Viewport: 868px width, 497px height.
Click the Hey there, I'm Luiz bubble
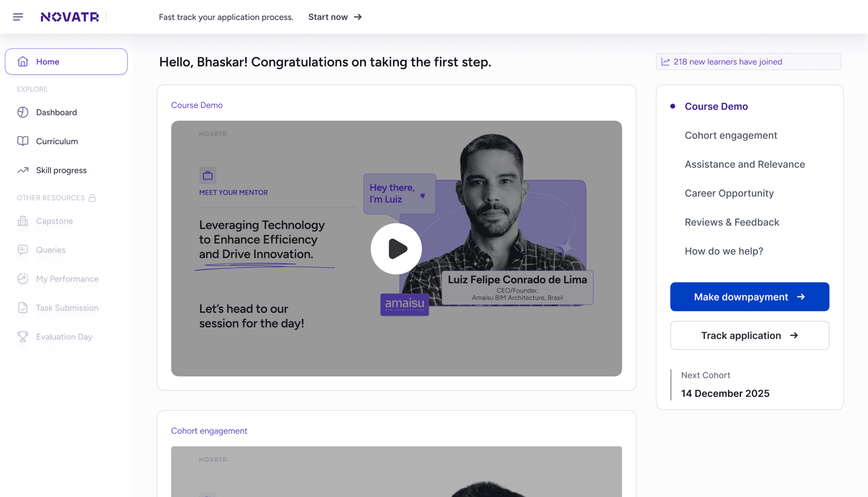(x=399, y=193)
